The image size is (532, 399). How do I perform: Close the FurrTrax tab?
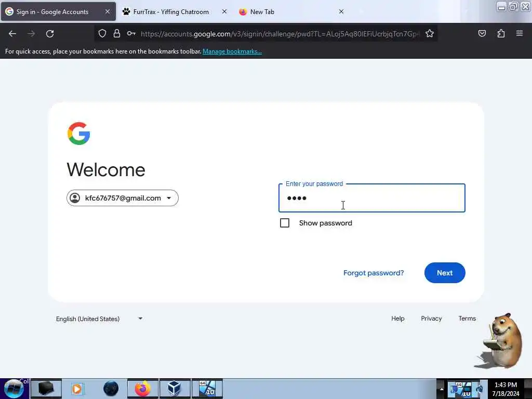(224, 11)
